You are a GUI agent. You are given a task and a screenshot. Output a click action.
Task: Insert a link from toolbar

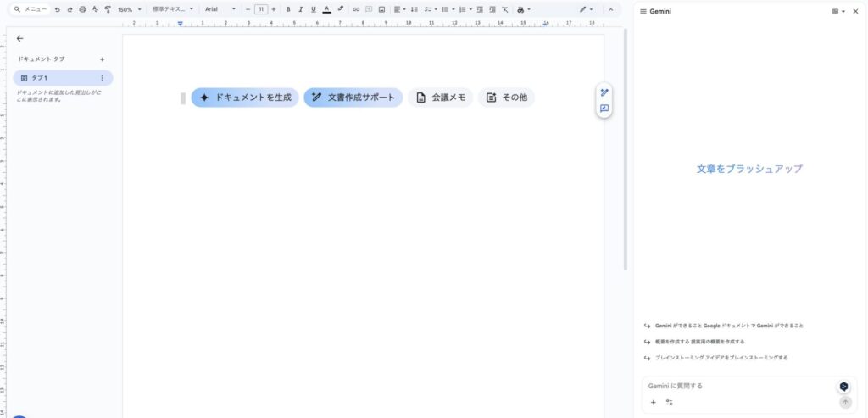pyautogui.click(x=356, y=9)
